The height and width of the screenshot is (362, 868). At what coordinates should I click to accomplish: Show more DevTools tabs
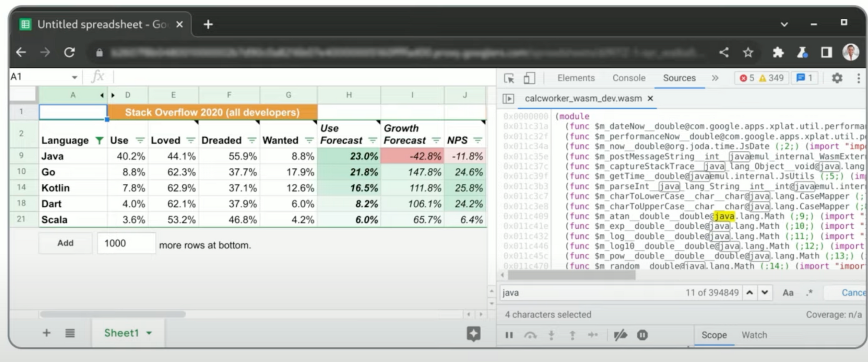tap(715, 78)
